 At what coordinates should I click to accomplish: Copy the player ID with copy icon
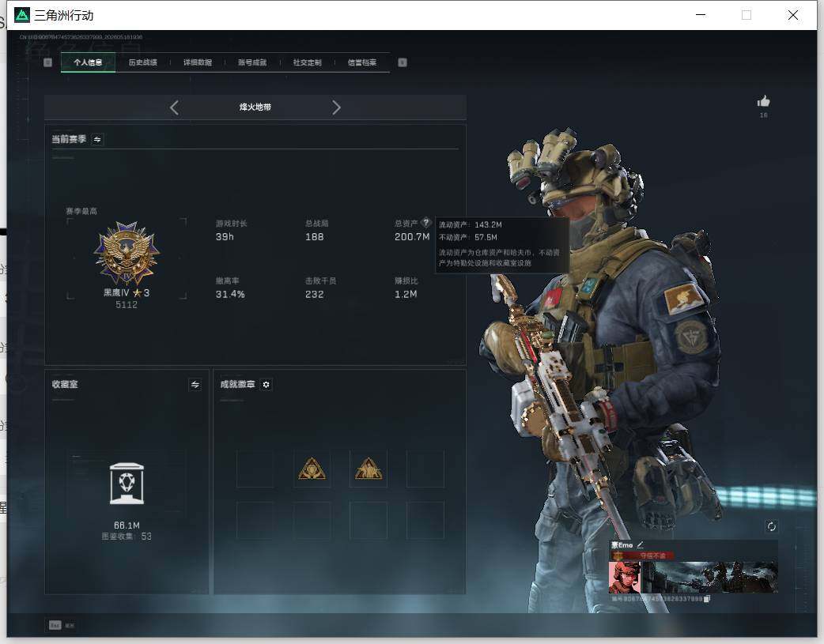[707, 599]
